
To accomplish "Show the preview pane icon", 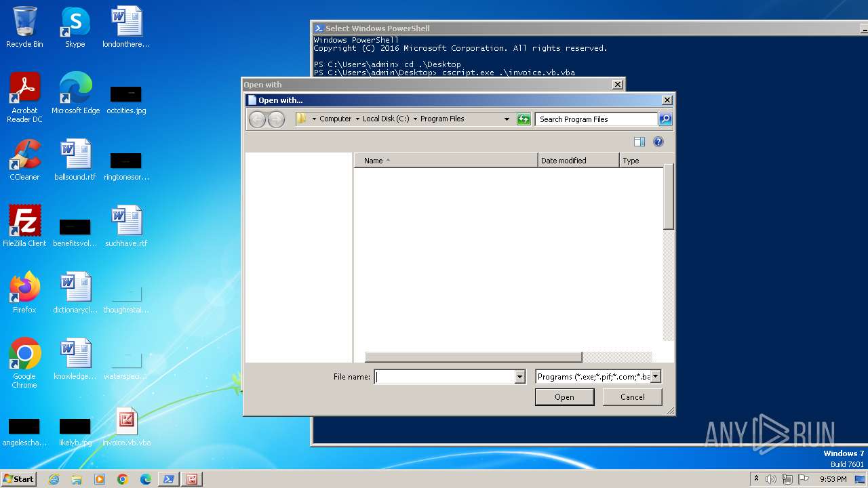I will click(x=639, y=142).
